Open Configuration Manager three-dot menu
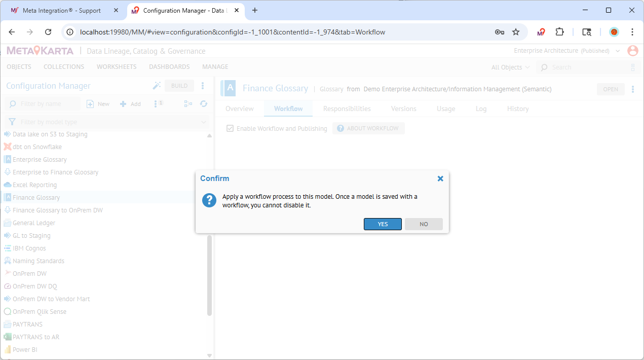The width and height of the screenshot is (644, 360). point(203,86)
